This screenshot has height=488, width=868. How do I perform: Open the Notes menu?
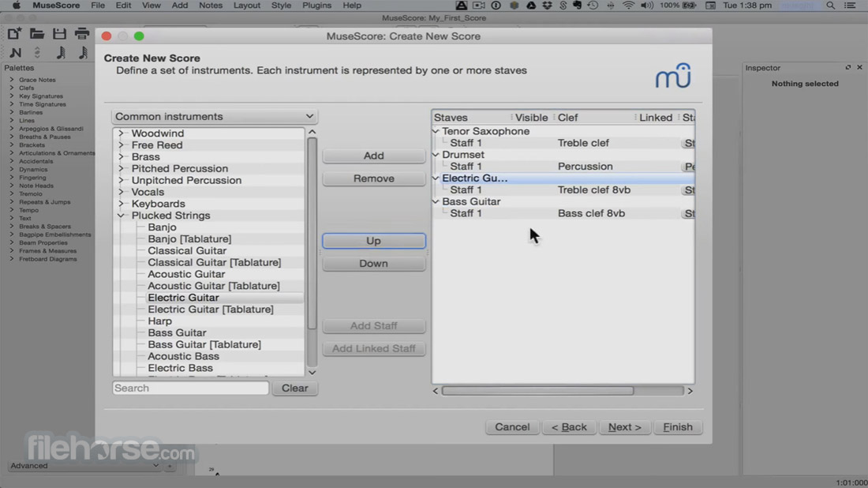tap(211, 6)
